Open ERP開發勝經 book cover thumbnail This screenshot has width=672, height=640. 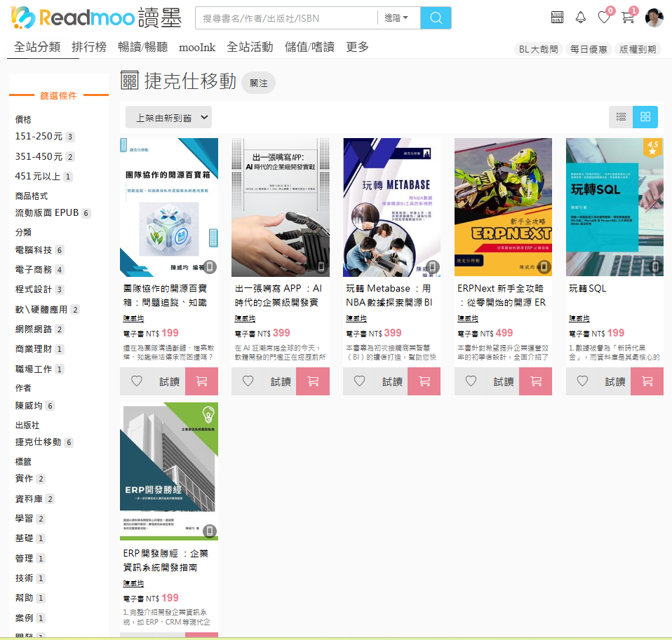click(169, 471)
